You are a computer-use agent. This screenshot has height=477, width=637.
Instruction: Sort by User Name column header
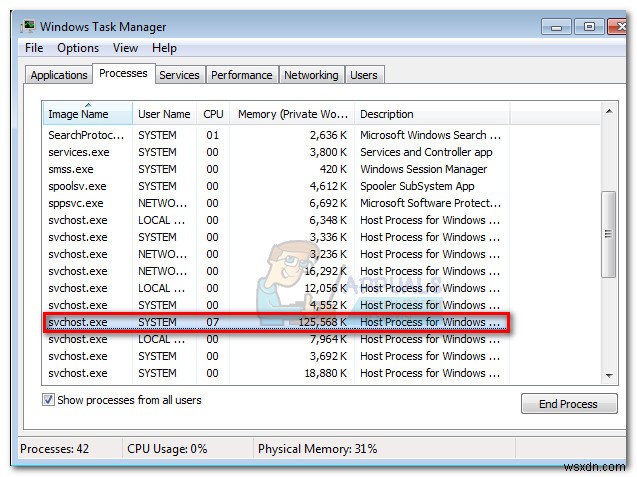pos(164,114)
